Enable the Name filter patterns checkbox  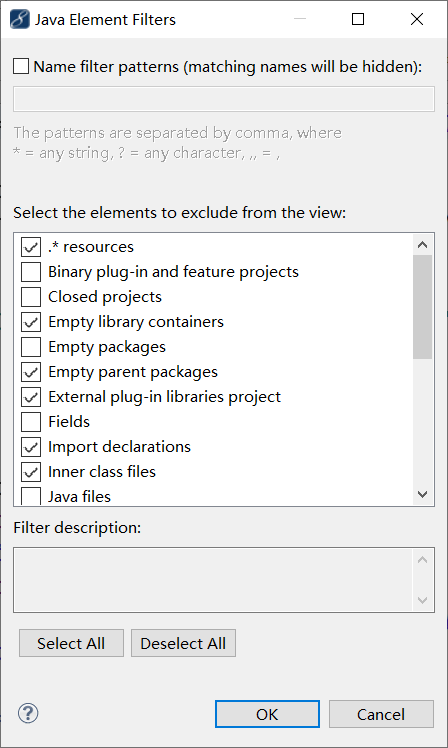tap(21, 66)
